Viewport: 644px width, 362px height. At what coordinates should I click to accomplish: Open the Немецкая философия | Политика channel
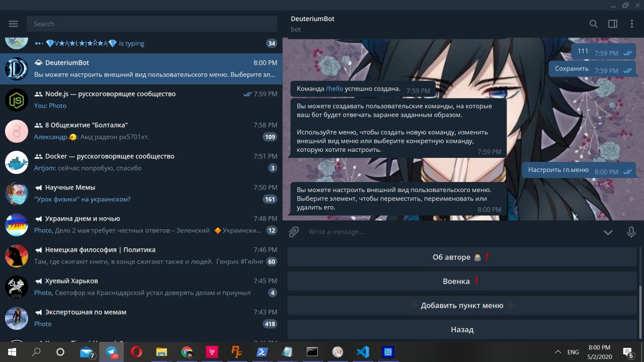tap(141, 256)
